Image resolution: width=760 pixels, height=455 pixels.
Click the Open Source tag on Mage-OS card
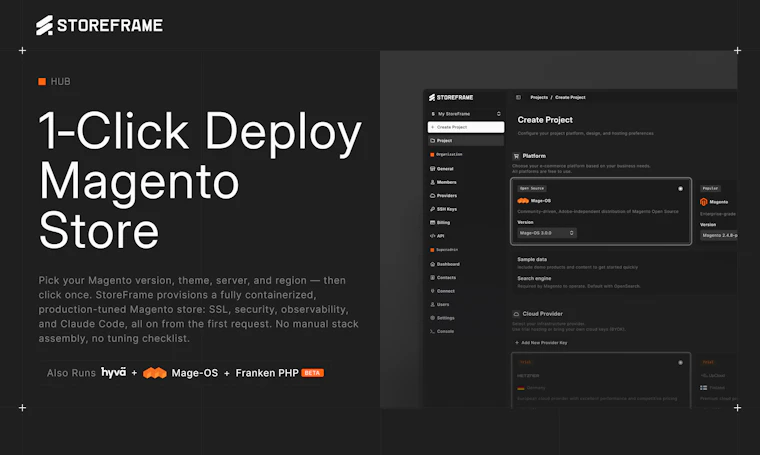click(532, 188)
